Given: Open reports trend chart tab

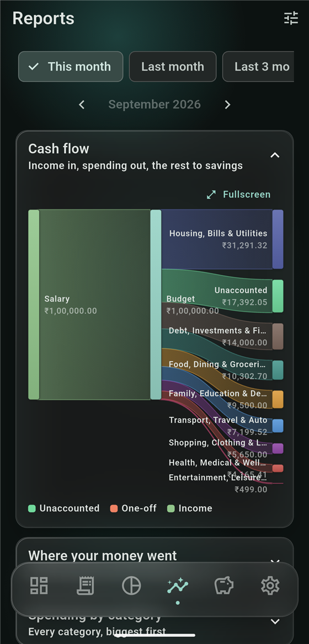Looking at the screenshot, I should click(x=178, y=587).
